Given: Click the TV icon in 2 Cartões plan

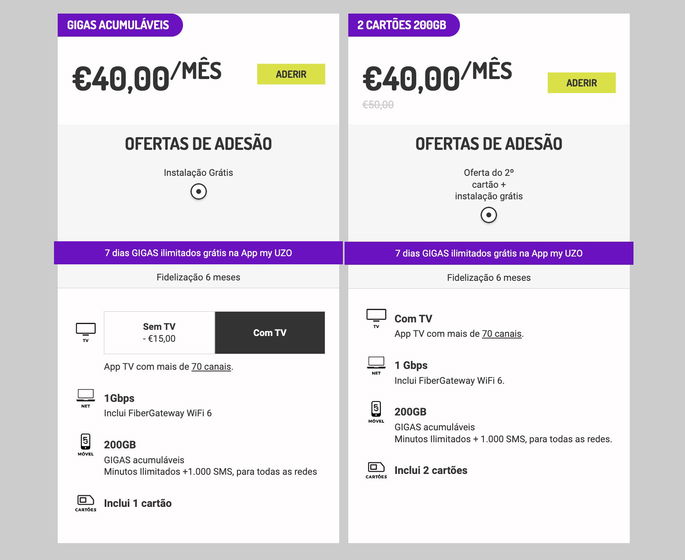Looking at the screenshot, I should pos(376,318).
